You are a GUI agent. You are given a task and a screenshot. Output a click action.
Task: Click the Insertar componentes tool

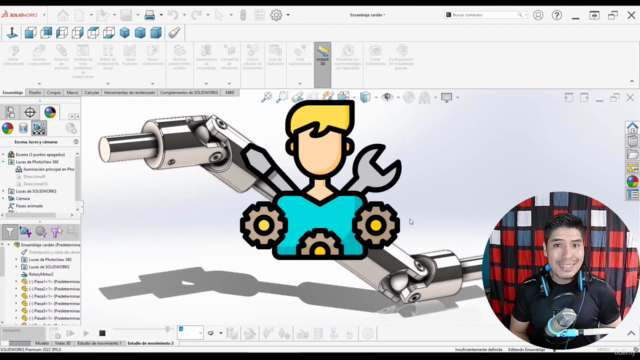tap(39, 56)
